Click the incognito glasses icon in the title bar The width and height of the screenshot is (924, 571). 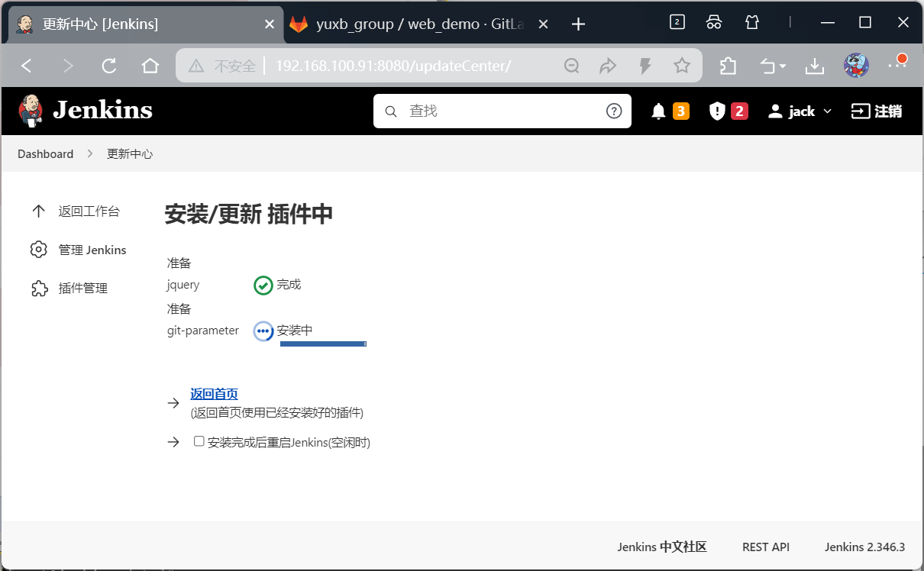(714, 22)
